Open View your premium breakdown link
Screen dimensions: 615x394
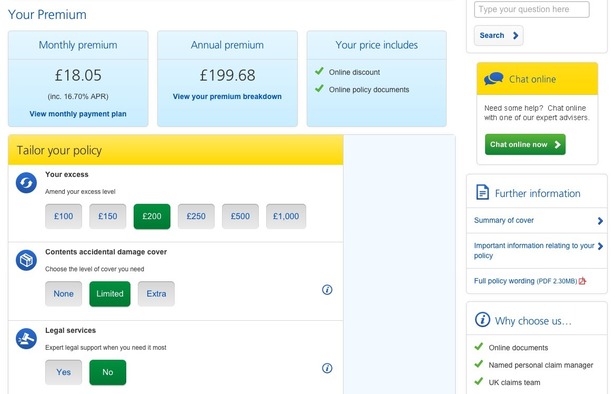click(227, 96)
